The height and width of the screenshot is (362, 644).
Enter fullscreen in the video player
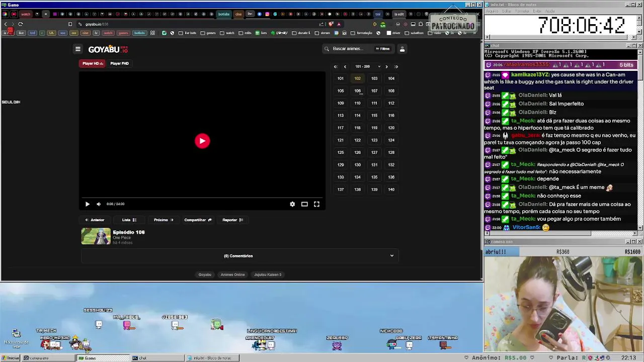click(316, 204)
